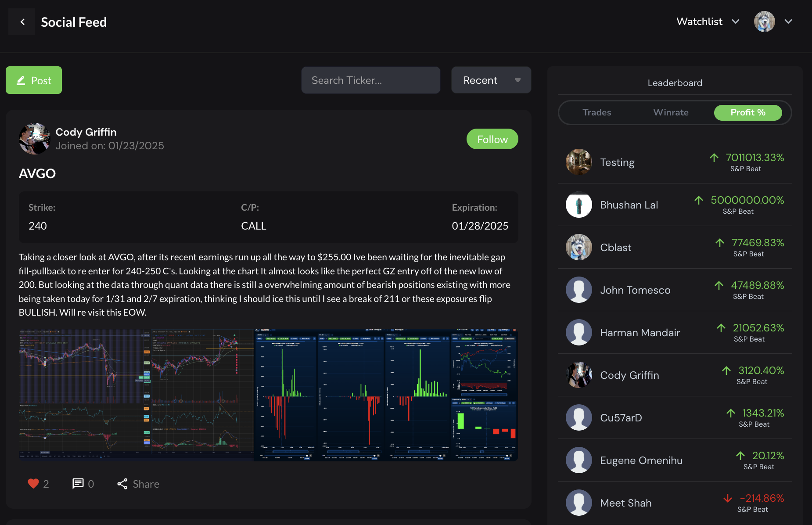Open John Tomesco's leaderboard entry
The width and height of the screenshot is (812, 525).
pyautogui.click(x=635, y=290)
